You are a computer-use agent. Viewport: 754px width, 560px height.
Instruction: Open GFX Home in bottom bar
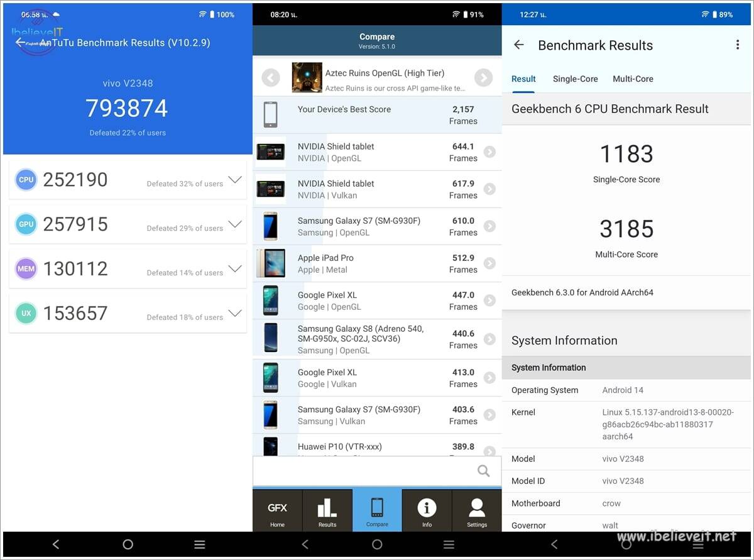(x=277, y=512)
